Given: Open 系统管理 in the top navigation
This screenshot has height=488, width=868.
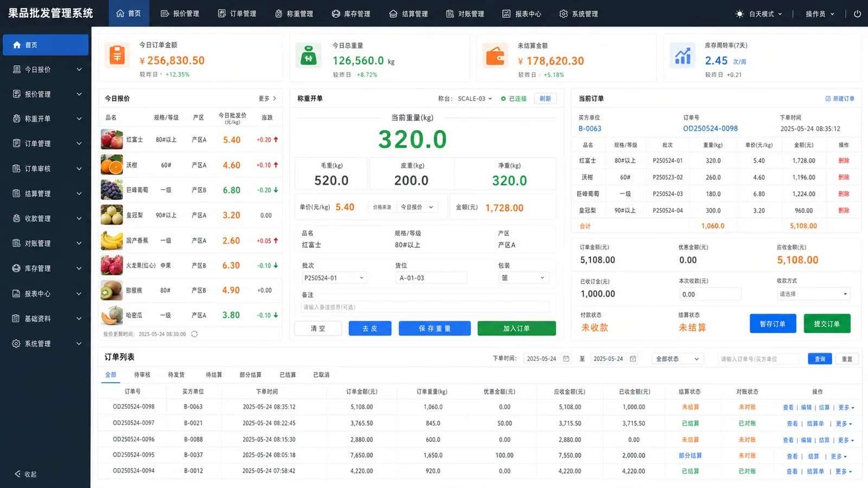Looking at the screenshot, I should [579, 14].
